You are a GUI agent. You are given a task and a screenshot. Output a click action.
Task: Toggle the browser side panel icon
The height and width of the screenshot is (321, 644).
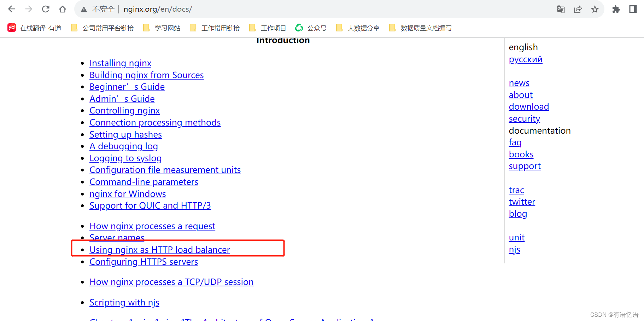[633, 9]
